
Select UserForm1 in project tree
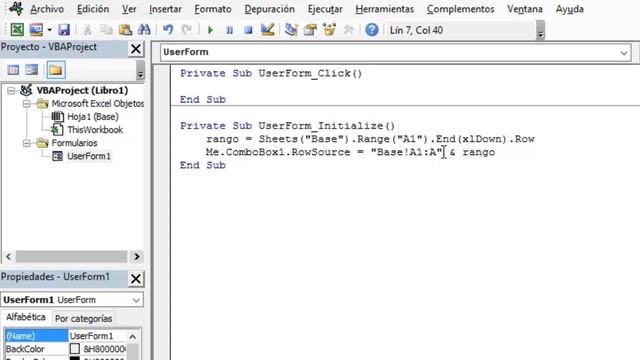click(x=89, y=156)
